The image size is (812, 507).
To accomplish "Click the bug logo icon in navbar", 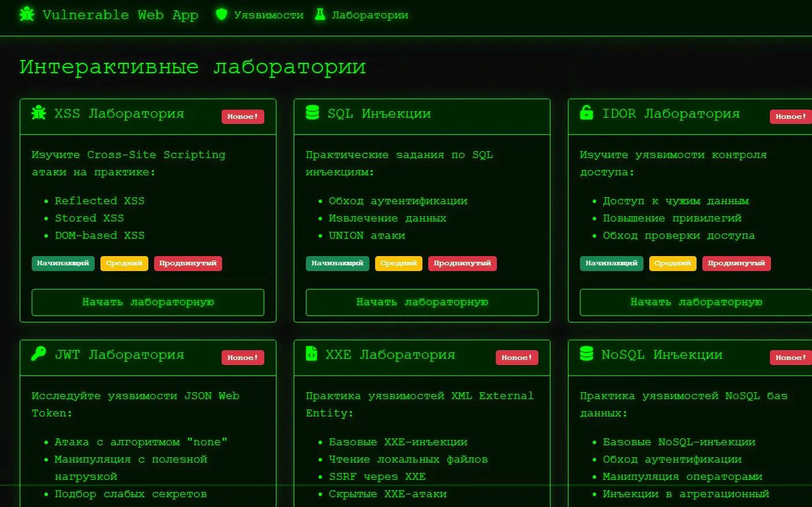I will click(27, 14).
